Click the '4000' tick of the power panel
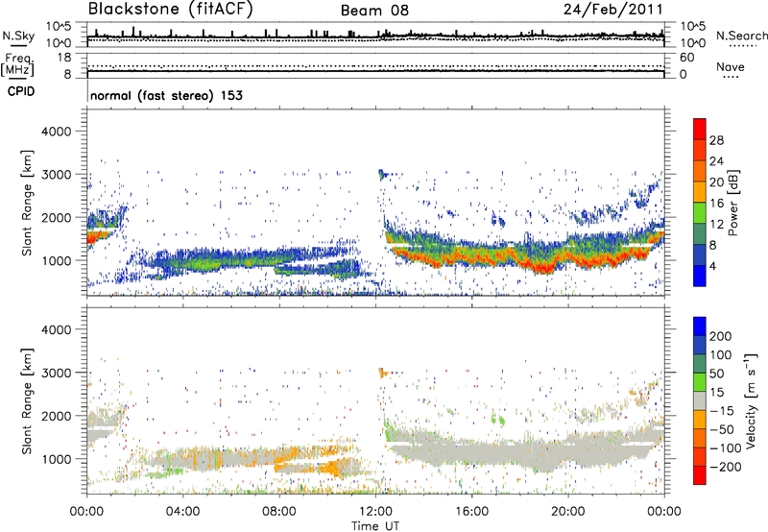 point(56,132)
